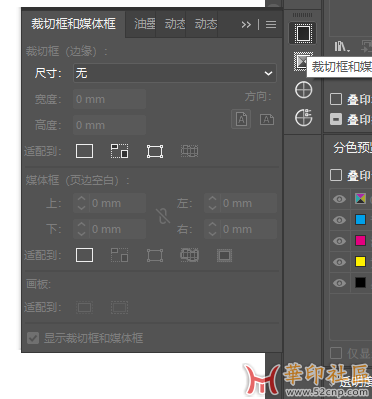Fit media box to solid rectangle icon
Screen dimensions: 372x399
pos(84,255)
